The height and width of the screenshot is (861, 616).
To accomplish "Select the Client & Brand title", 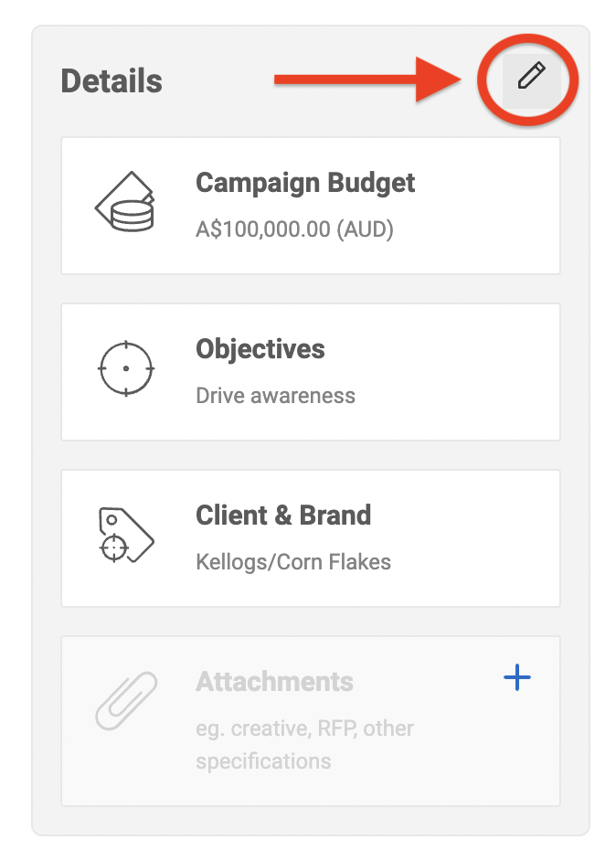I will pyautogui.click(x=283, y=515).
